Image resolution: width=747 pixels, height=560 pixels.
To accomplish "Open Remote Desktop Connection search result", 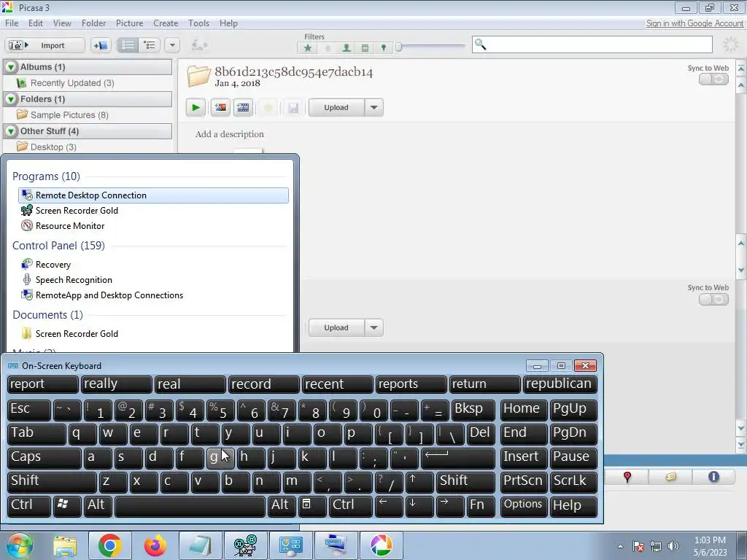I will click(153, 195).
